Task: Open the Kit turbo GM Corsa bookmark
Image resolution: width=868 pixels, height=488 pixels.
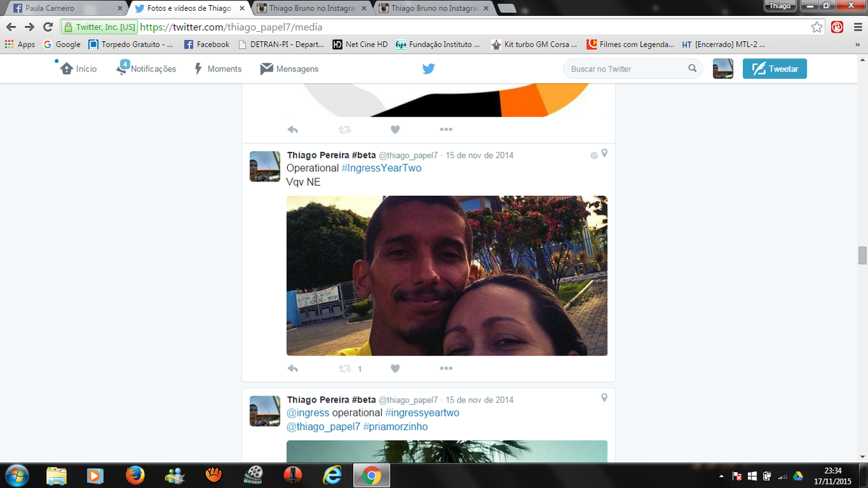Action: (x=534, y=44)
